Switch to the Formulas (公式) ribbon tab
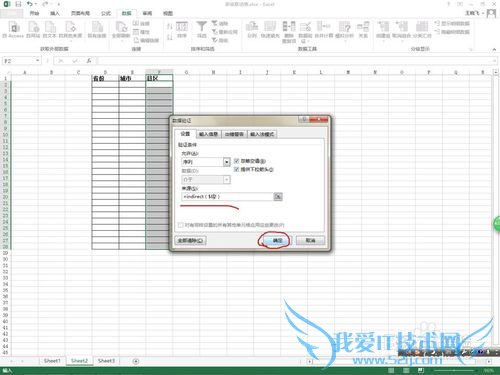 (x=106, y=13)
